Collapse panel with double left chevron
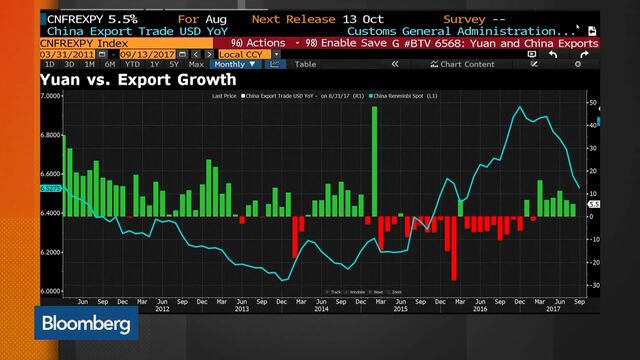The image size is (640, 360). click(395, 64)
